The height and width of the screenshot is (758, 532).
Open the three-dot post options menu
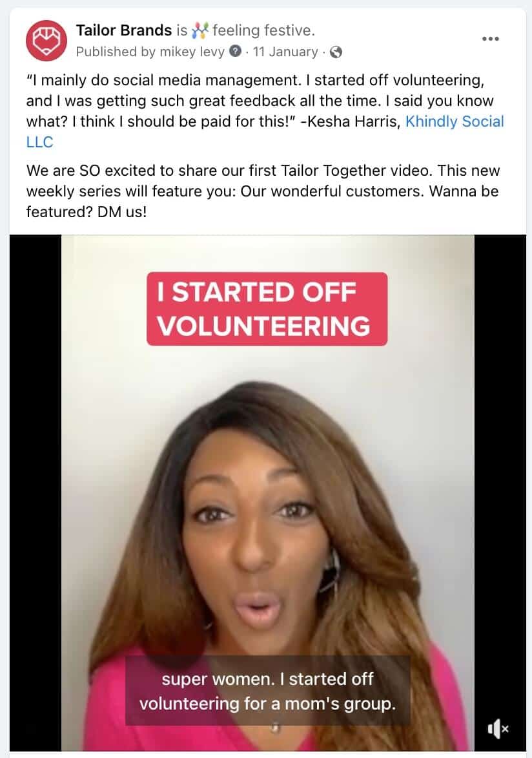491,39
